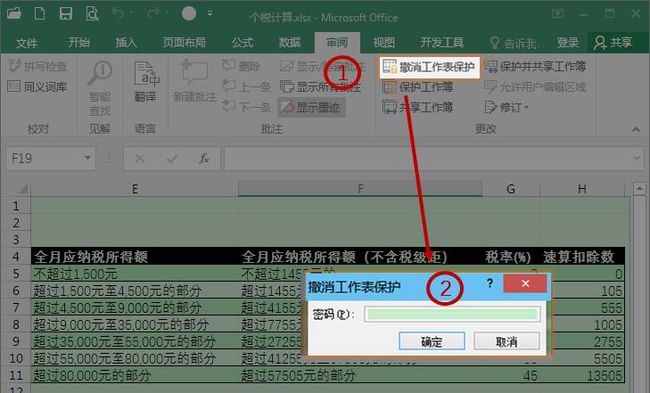Image resolution: width=650 pixels, height=393 pixels.
Task: Click the fx insert function icon
Action: [204, 158]
